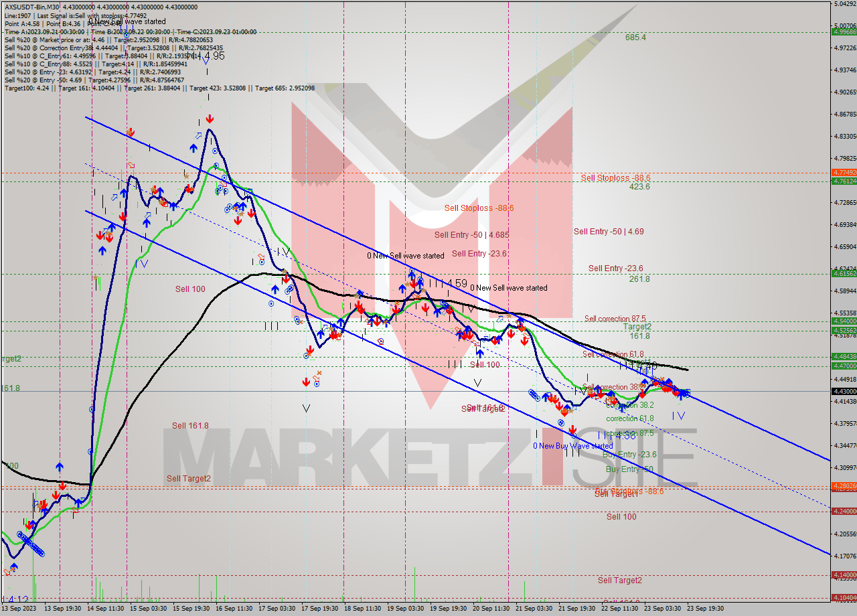This screenshot has height=616, width=857.
Task: Click the '17 Sep 19:30' time axis label
Action: coord(320,609)
